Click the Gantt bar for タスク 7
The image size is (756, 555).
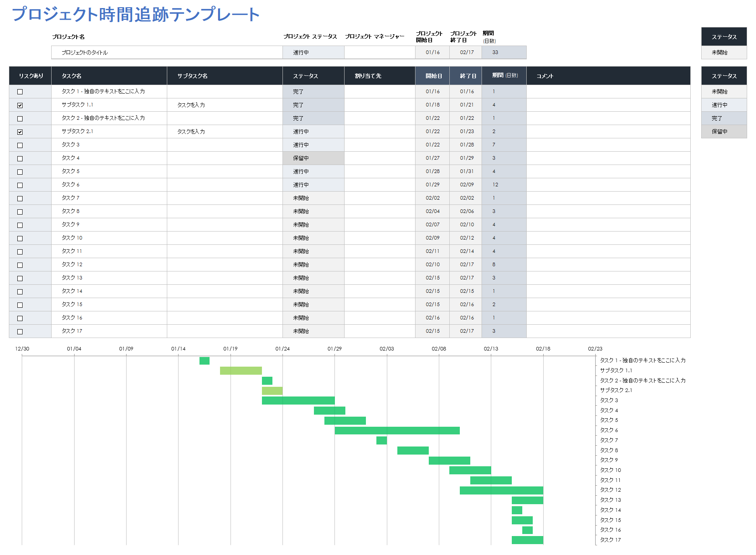382,440
